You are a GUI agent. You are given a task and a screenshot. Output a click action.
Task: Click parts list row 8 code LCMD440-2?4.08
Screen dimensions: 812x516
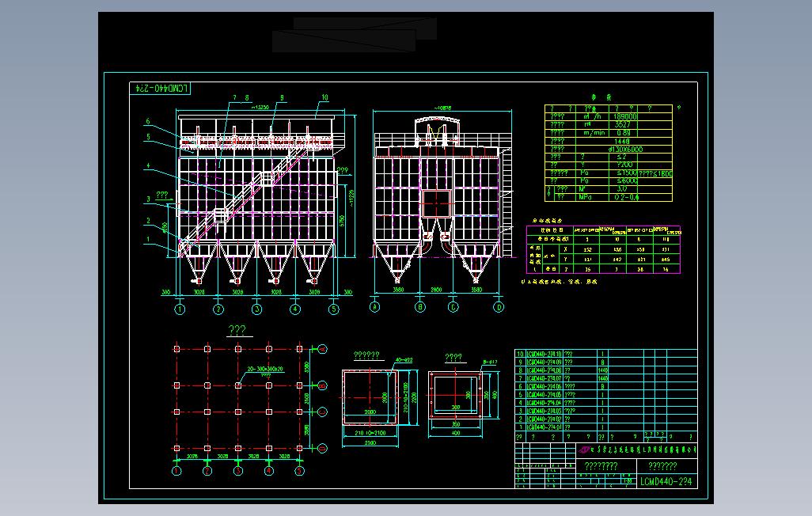[544, 370]
